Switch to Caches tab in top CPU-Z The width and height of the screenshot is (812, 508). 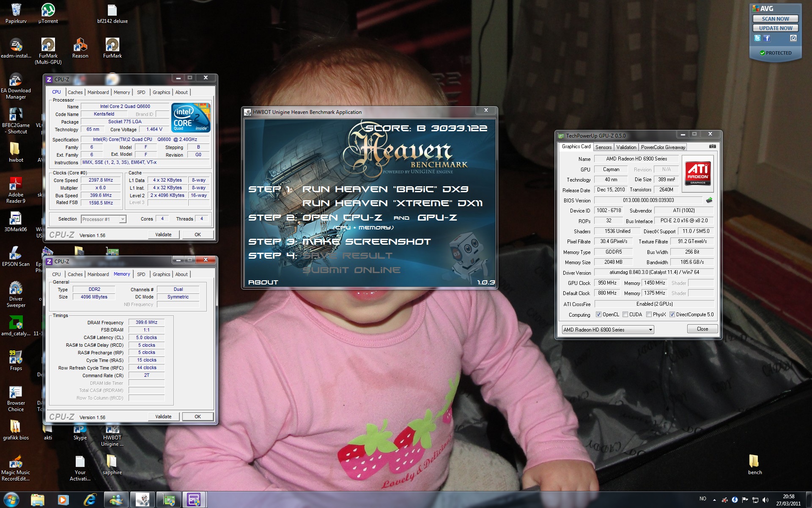coord(75,92)
